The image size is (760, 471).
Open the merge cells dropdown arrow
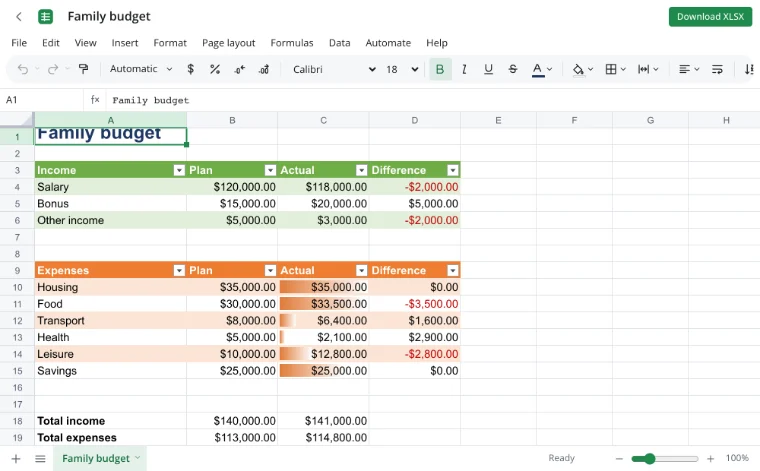[656, 69]
